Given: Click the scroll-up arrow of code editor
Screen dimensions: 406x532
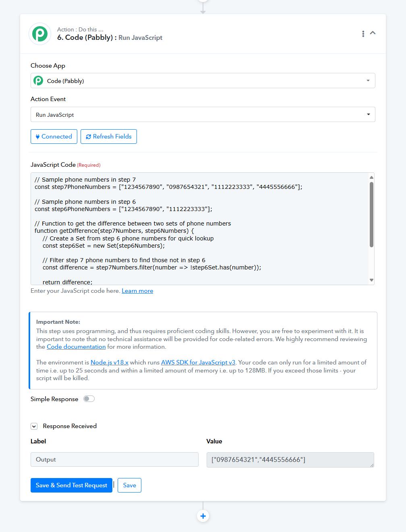Looking at the screenshot, I should (371, 177).
